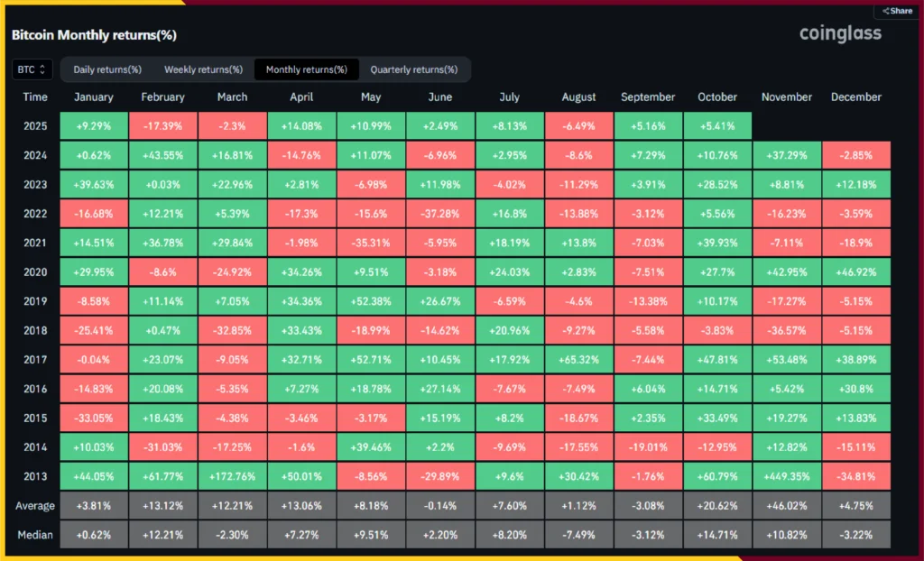Select the Monthly returns(%) tab
This screenshot has width=924, height=561.
306,69
